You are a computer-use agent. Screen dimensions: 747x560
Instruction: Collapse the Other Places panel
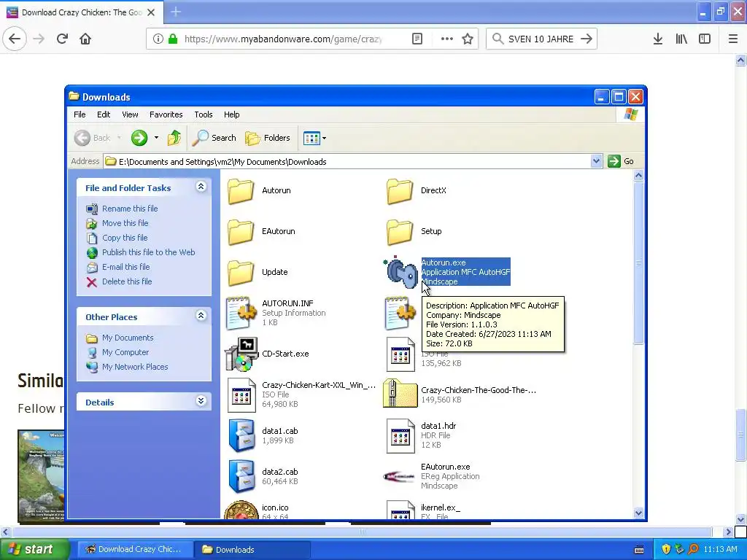(x=201, y=316)
